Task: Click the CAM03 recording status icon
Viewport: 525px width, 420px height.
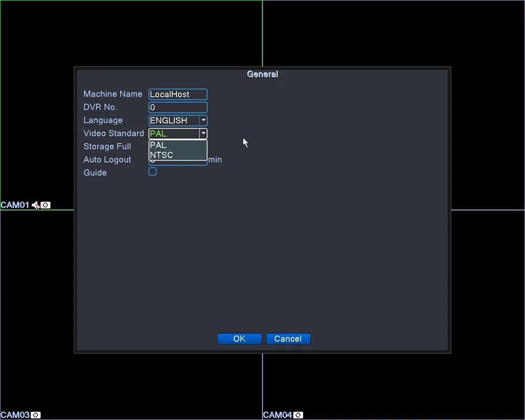Action: [x=36, y=415]
